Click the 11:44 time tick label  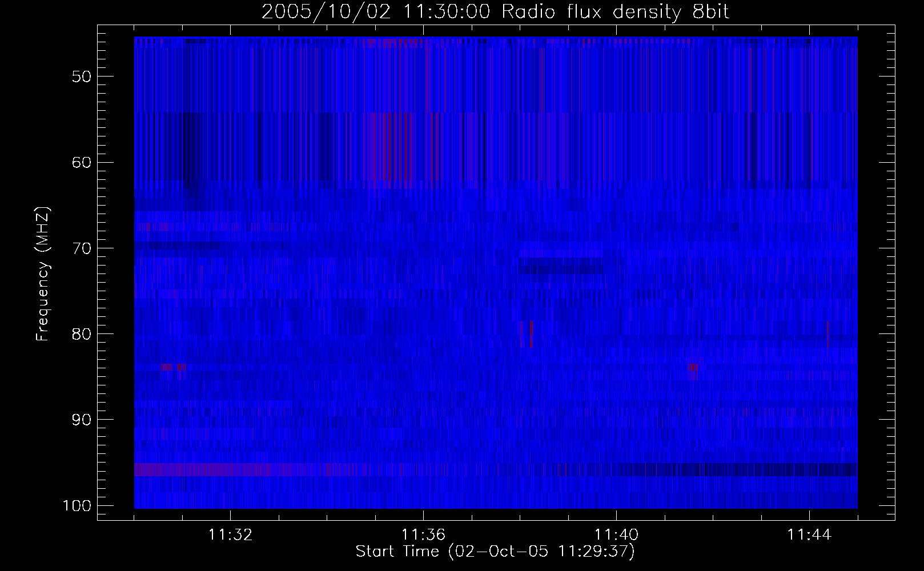point(809,535)
